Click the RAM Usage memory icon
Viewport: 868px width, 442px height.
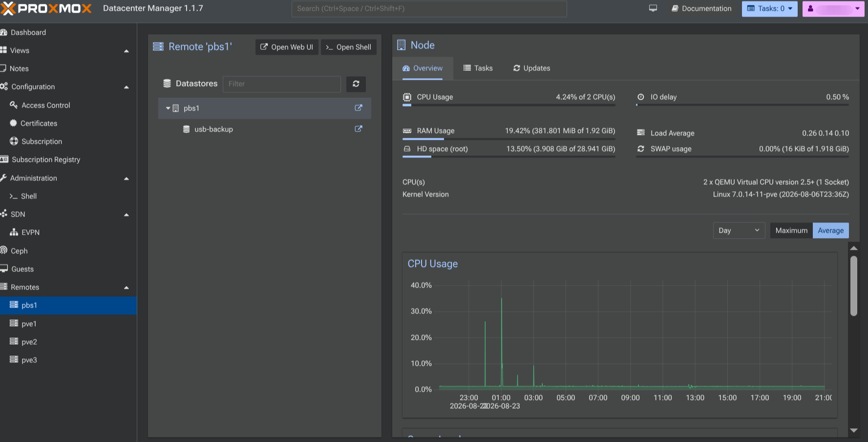[407, 131]
